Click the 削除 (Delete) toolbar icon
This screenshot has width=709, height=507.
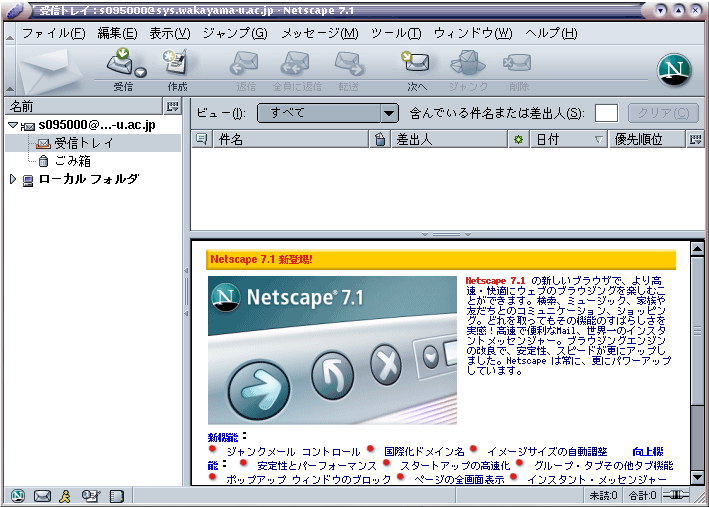click(517, 62)
